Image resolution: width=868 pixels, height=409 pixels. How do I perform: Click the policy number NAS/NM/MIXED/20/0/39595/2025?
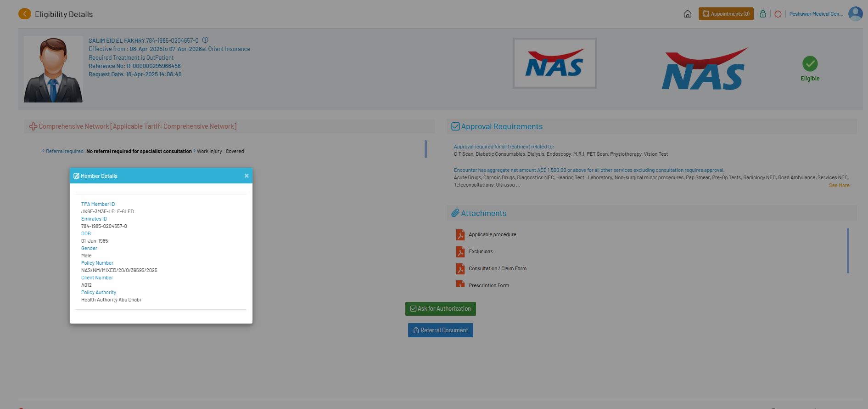point(119,270)
